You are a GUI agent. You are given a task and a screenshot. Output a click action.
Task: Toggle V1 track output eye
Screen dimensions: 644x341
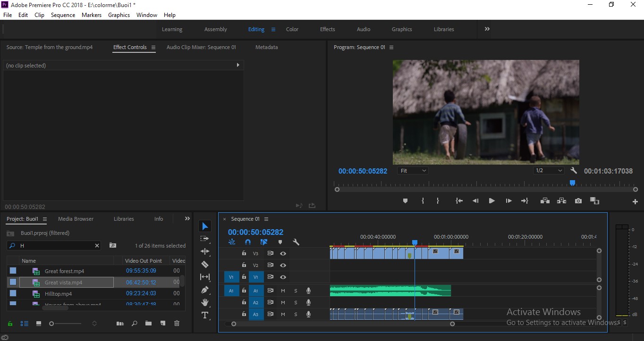[283, 277]
